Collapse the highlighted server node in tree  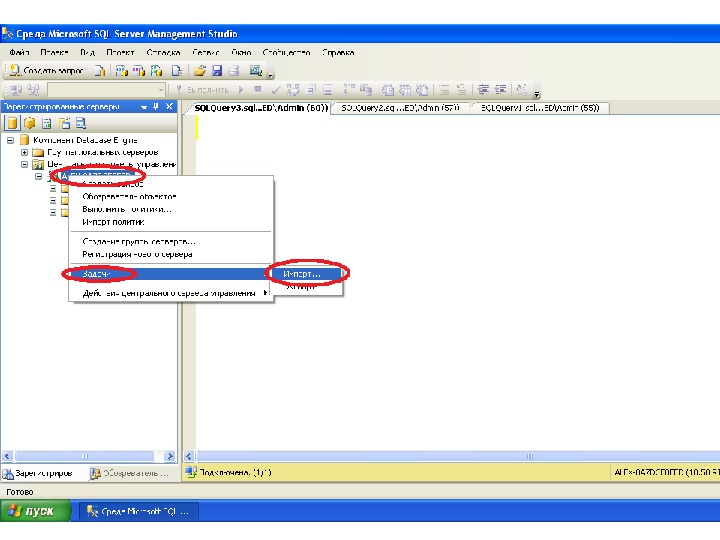point(39,176)
